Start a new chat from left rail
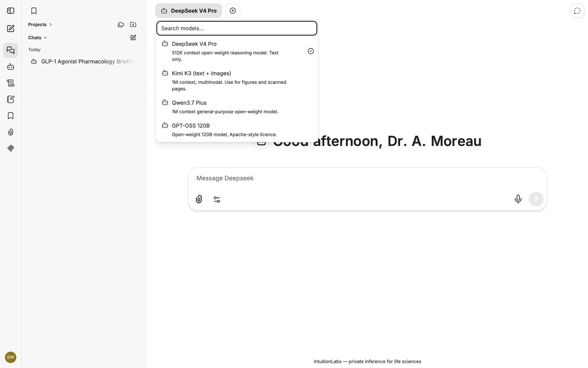Viewport: 588px width, 368px height. point(11,29)
